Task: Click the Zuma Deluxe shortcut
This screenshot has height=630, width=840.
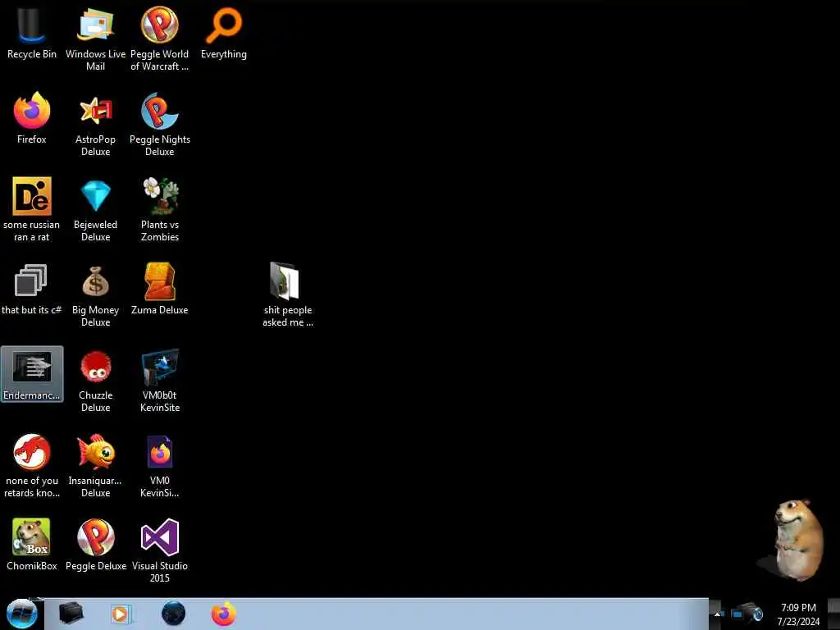Action: (x=160, y=289)
